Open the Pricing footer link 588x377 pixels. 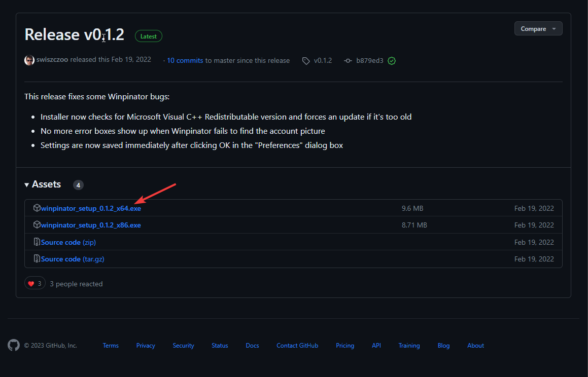345,346
